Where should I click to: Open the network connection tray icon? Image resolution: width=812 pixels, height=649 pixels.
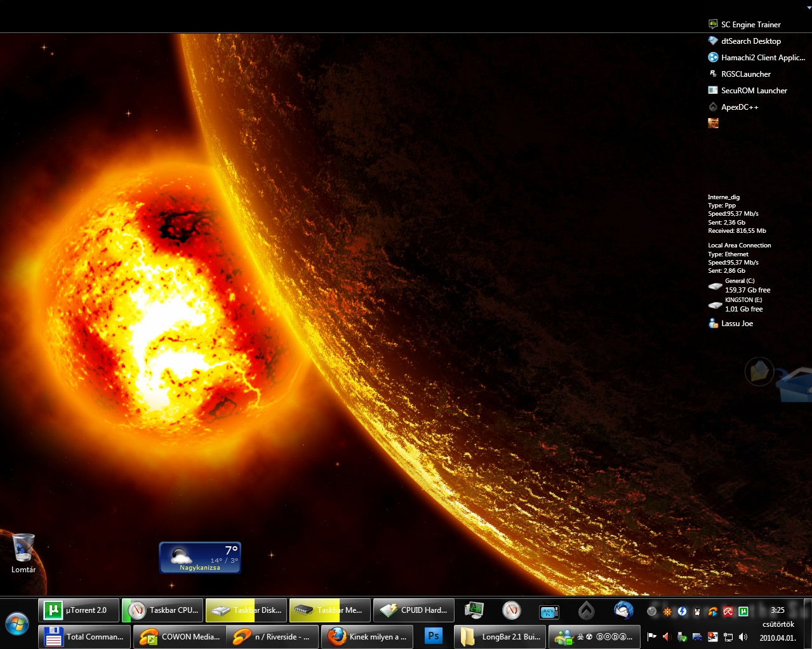point(728,637)
